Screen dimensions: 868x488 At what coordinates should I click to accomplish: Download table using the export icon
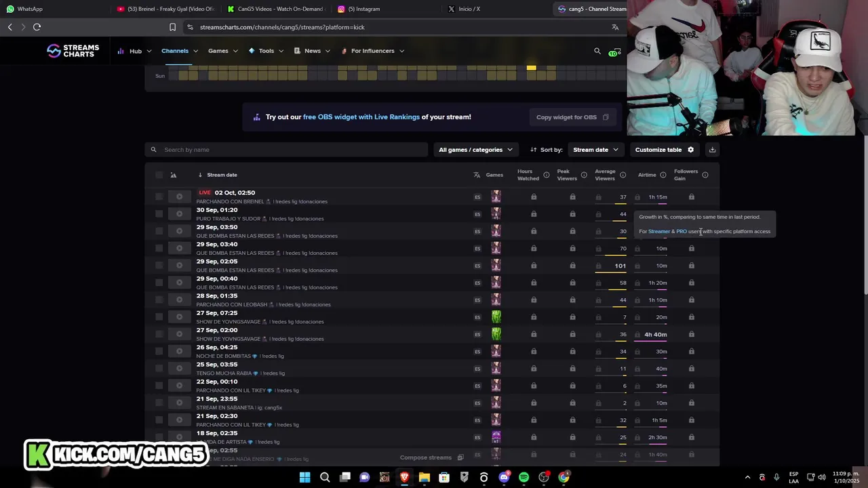point(712,150)
